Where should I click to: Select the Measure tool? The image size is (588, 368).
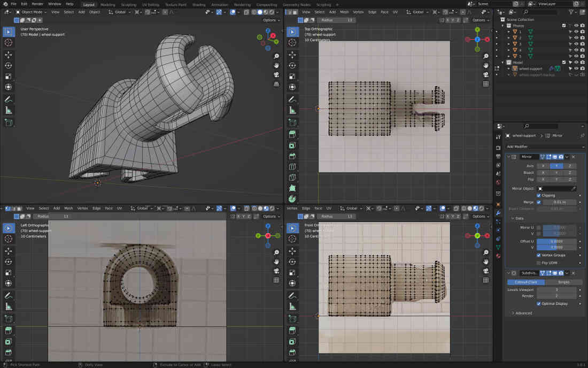coord(8,111)
